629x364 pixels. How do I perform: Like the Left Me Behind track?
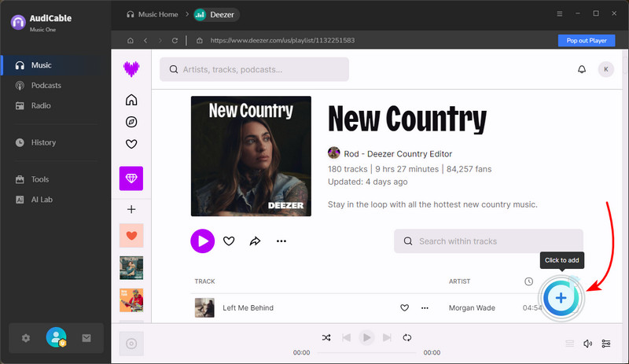(x=404, y=308)
